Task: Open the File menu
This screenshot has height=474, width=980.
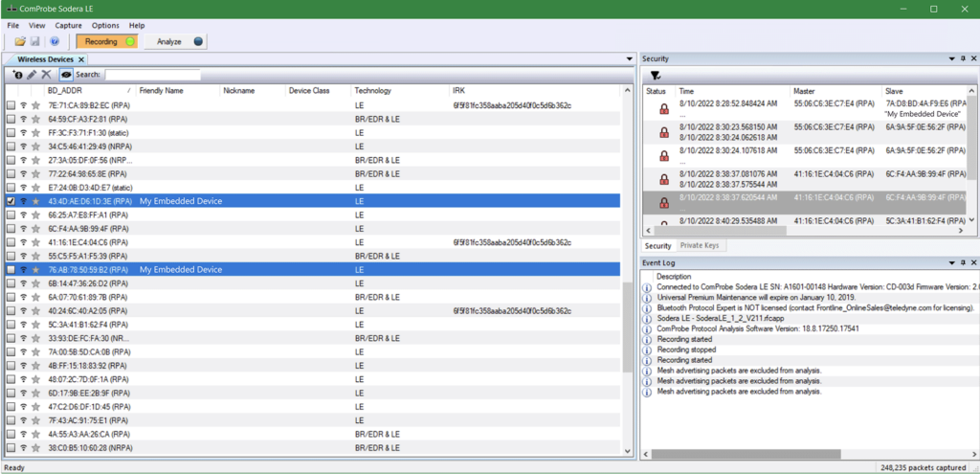Action: (x=13, y=26)
